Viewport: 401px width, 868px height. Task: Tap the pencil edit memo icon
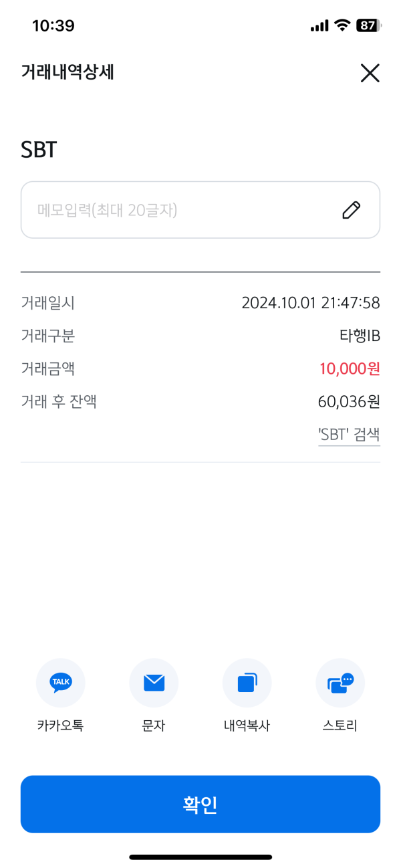click(x=351, y=210)
